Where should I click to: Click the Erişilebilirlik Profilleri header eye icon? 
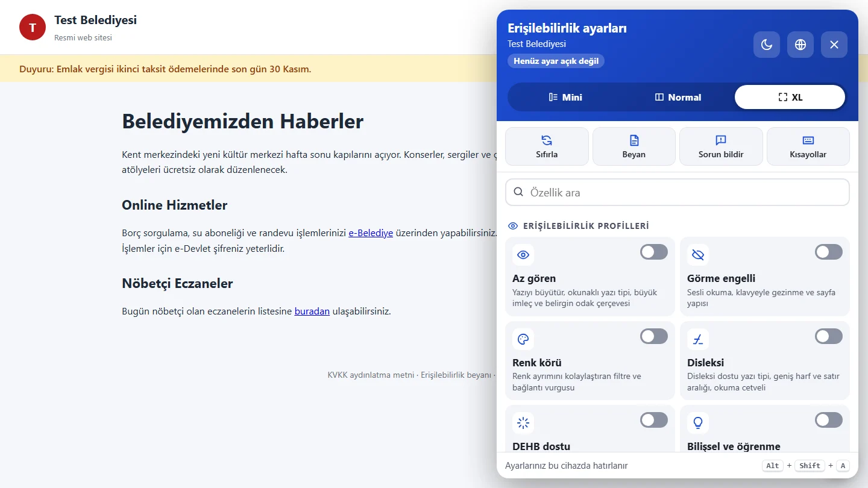tap(513, 226)
